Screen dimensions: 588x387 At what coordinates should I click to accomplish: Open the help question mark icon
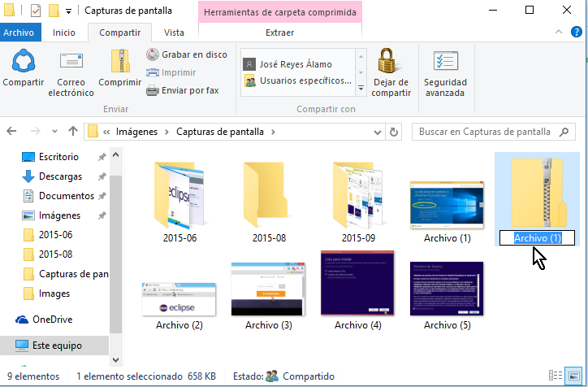[x=576, y=32]
